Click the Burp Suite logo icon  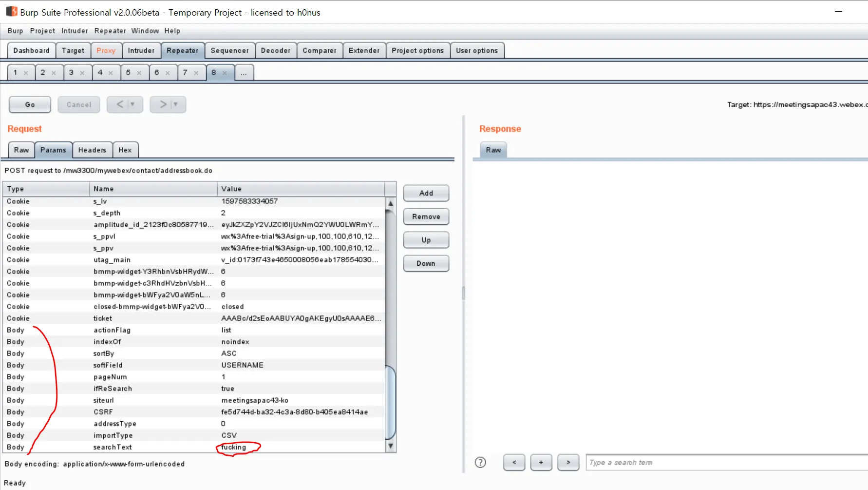pyautogui.click(x=11, y=11)
